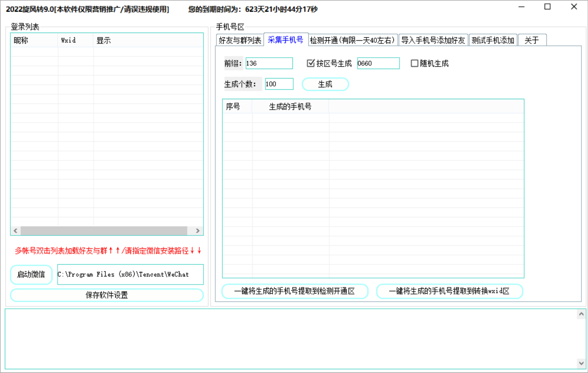The height and width of the screenshot is (373, 588).
Task: Select the area code field showing 0660
Action: [378, 63]
